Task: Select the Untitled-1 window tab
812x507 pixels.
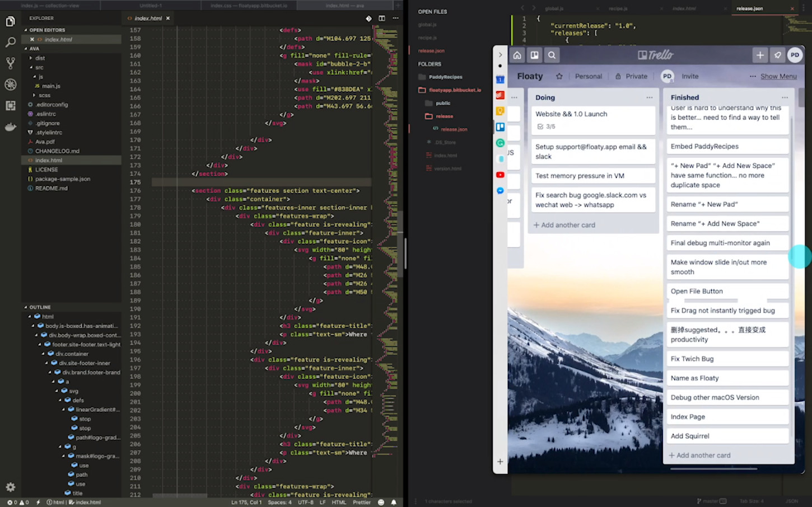Action: click(151, 6)
